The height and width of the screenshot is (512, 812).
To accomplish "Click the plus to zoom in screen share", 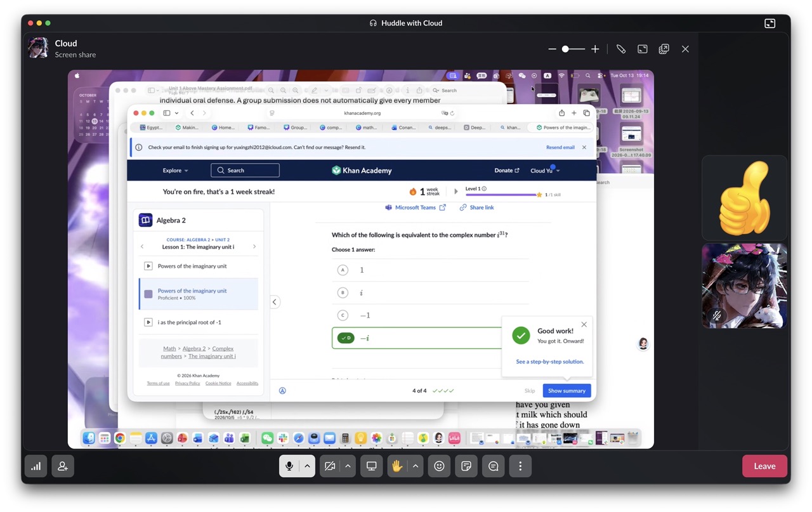I will pos(595,49).
